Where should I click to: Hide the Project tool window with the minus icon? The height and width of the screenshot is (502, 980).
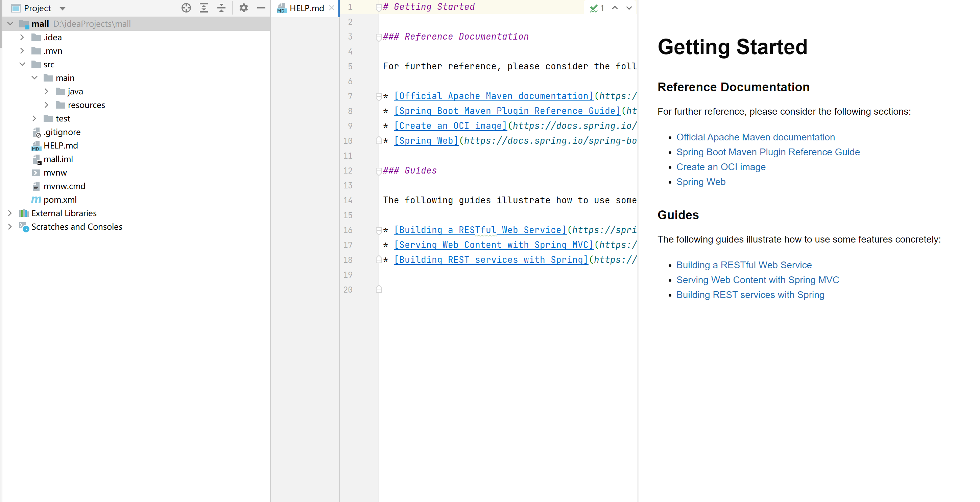[261, 8]
